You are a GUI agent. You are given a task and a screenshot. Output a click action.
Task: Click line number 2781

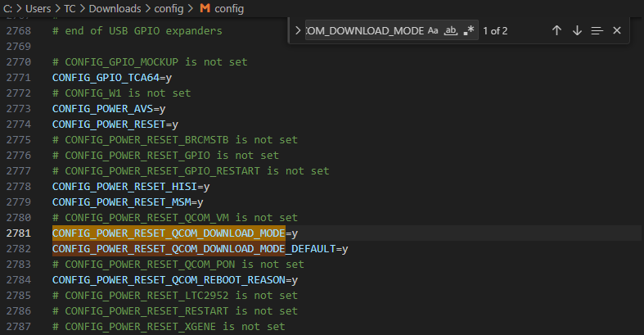click(19, 233)
